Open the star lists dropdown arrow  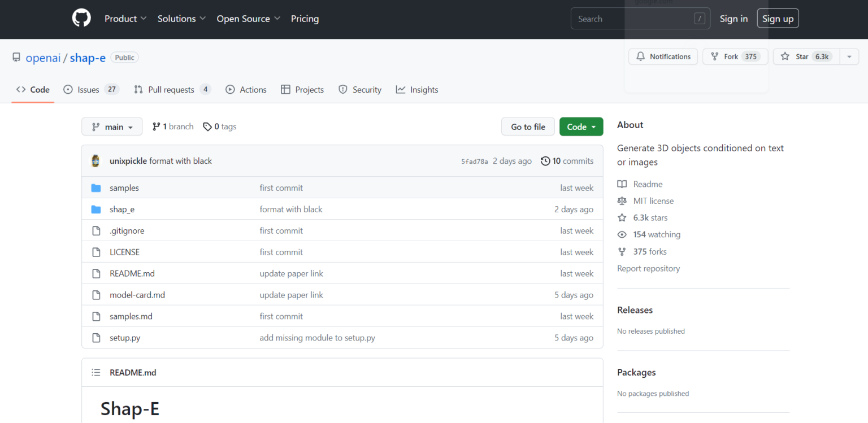pyautogui.click(x=849, y=56)
